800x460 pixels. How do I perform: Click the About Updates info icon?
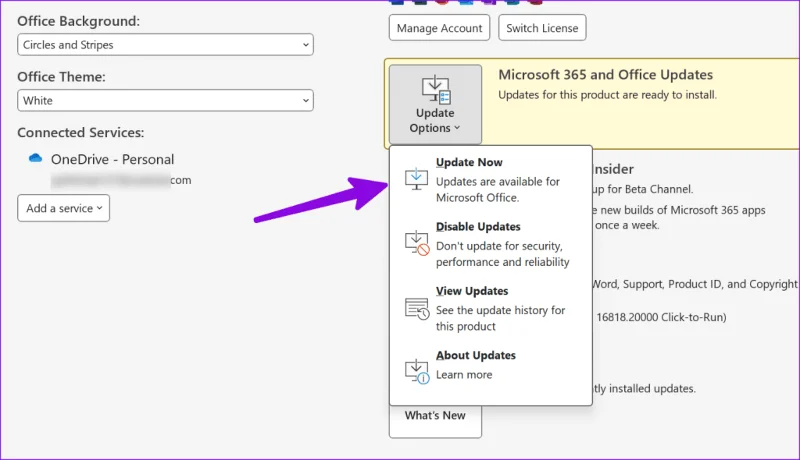click(x=417, y=371)
